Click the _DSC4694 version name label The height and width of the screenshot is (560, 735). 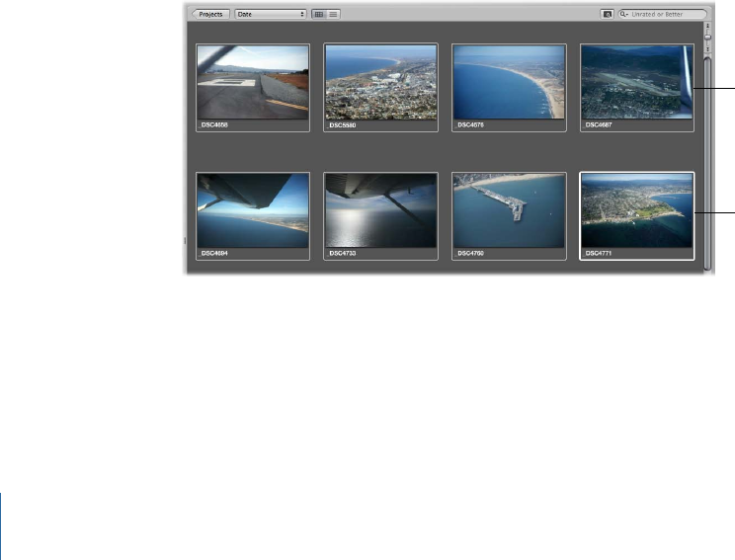(213, 253)
